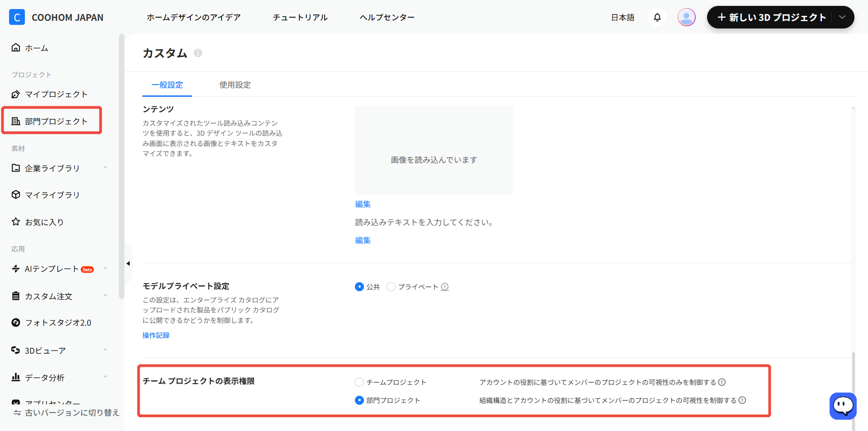The width and height of the screenshot is (868, 431).
Task: Open the user avatar menu
Action: pyautogui.click(x=686, y=17)
